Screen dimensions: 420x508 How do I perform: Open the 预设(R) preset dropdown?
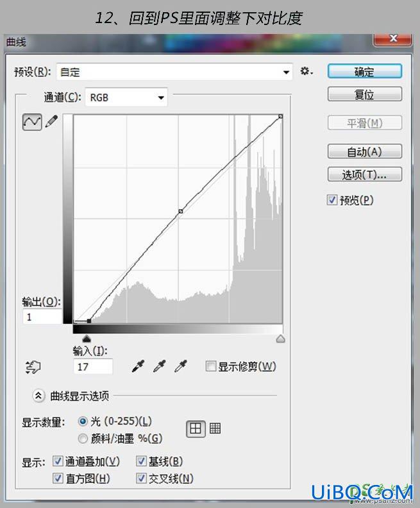(174, 72)
